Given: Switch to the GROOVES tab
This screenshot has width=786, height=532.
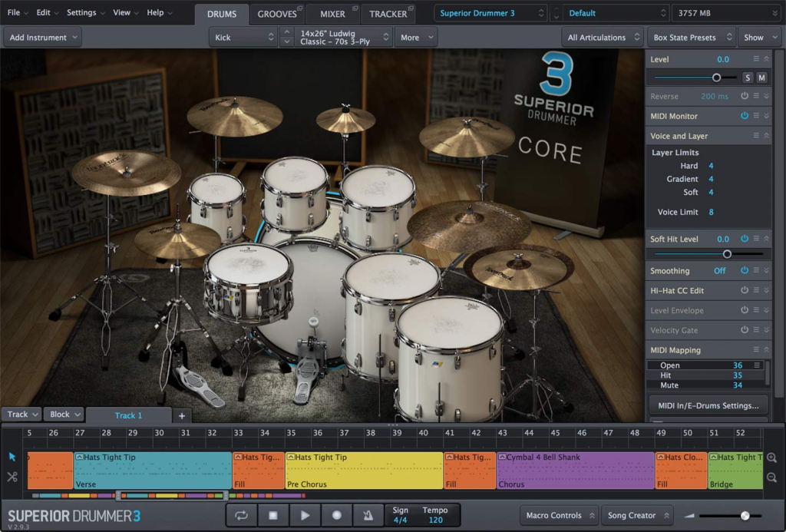Looking at the screenshot, I should (x=278, y=13).
